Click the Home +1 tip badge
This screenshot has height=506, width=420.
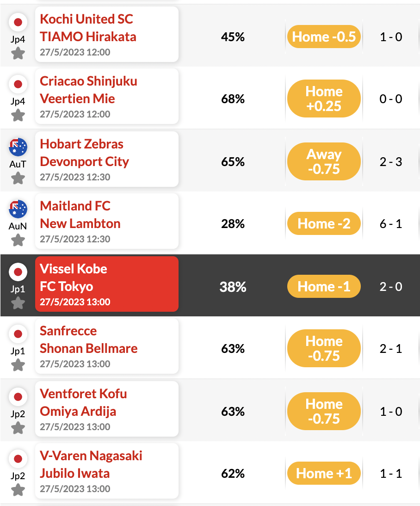324,473
